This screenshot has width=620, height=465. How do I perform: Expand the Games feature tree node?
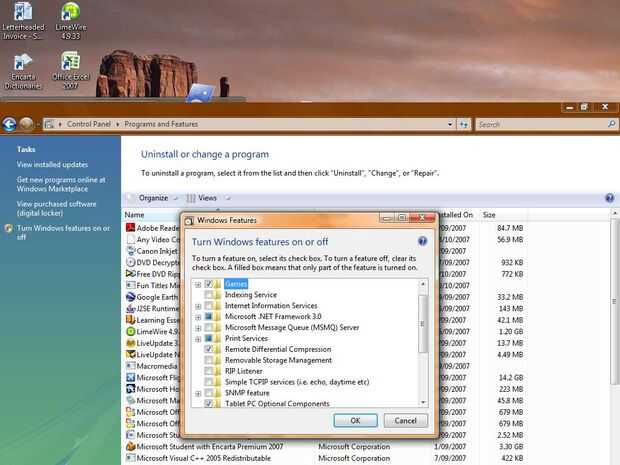[198, 284]
